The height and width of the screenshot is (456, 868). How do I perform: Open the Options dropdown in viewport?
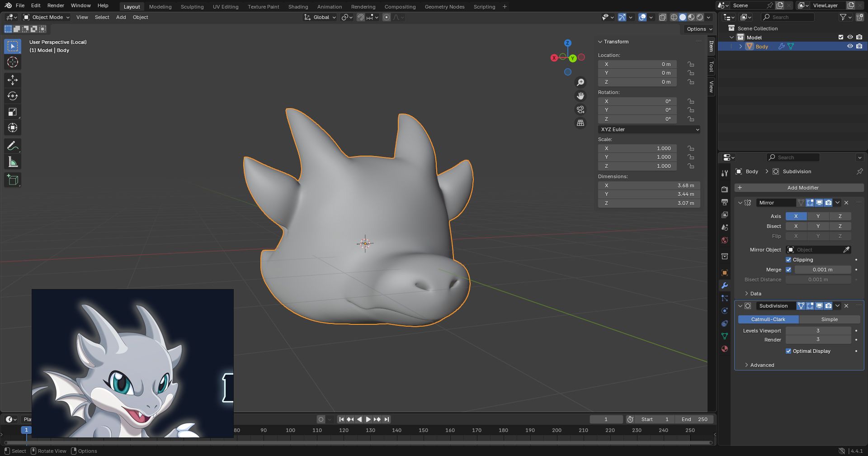(x=699, y=29)
